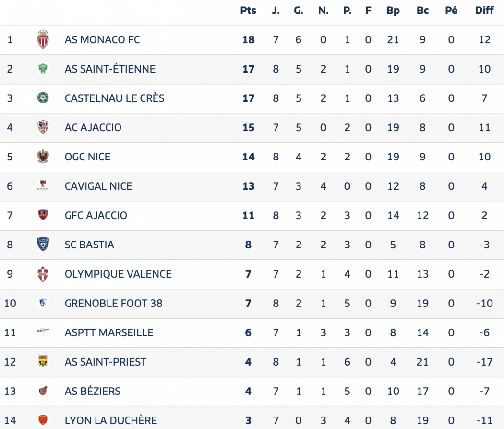The height and width of the screenshot is (429, 504).
Task: Open the GRENOBLE FOOT 38 team page
Action: (x=113, y=303)
